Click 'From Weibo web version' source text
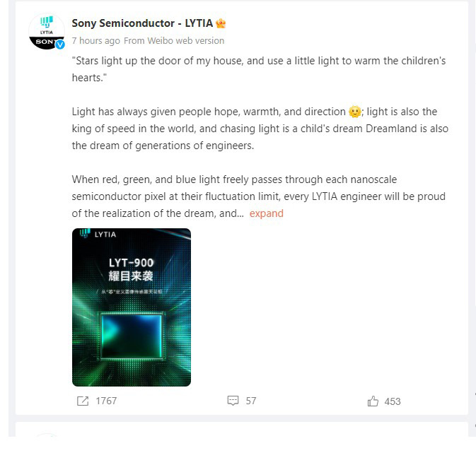Screen dimensions: 476x465 coord(174,41)
